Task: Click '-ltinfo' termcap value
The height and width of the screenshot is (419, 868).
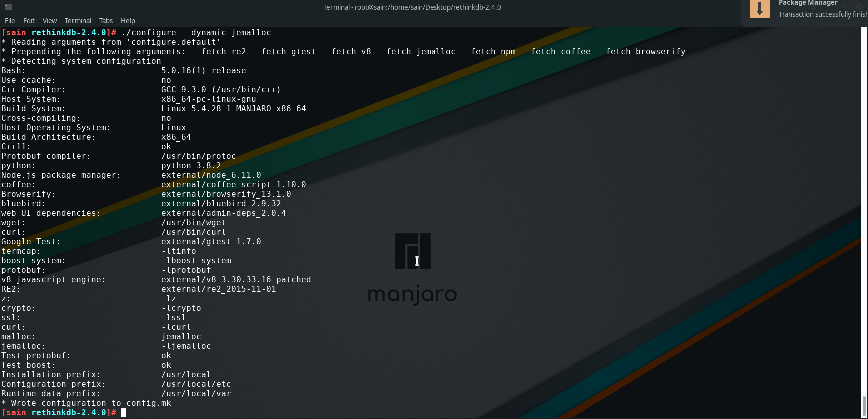Action: (x=178, y=251)
